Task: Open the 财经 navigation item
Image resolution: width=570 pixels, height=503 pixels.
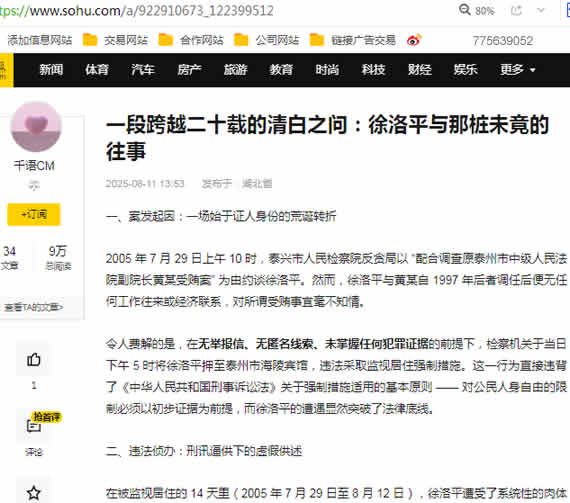Action: click(420, 69)
